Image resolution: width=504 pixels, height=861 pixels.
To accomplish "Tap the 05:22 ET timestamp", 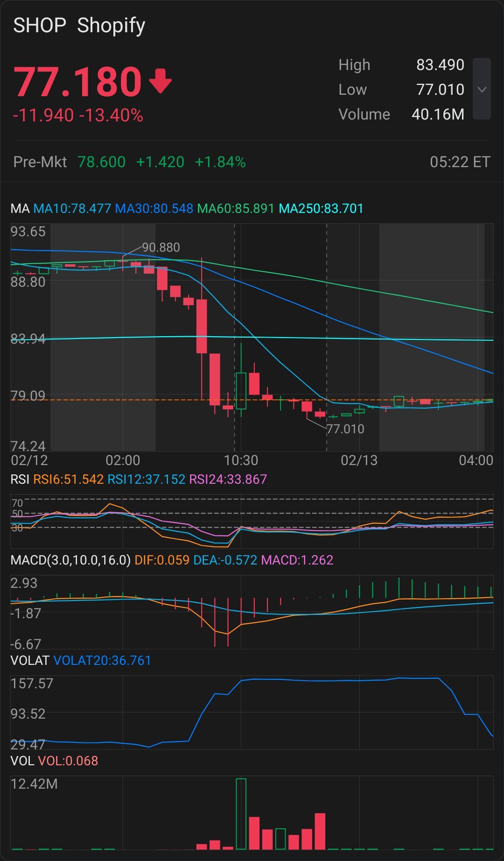I will coord(460,162).
